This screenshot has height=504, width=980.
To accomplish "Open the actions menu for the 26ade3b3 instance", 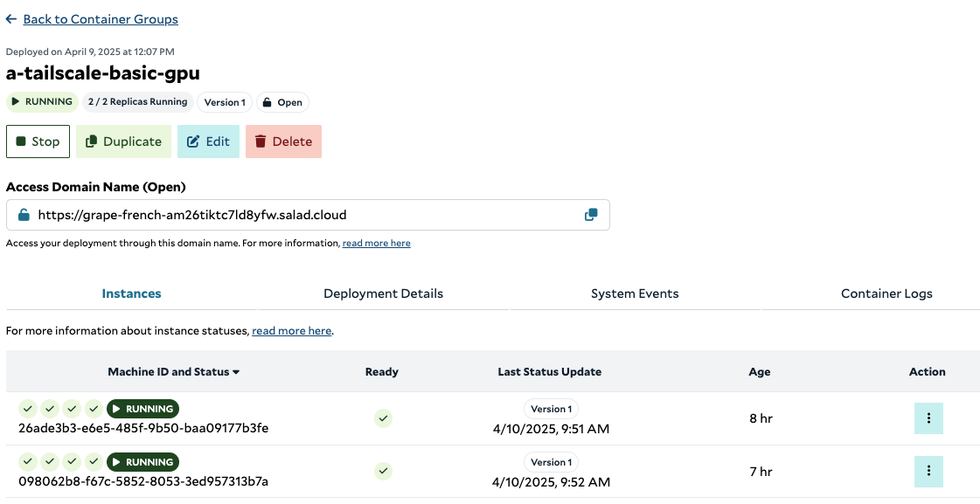I will pos(928,418).
